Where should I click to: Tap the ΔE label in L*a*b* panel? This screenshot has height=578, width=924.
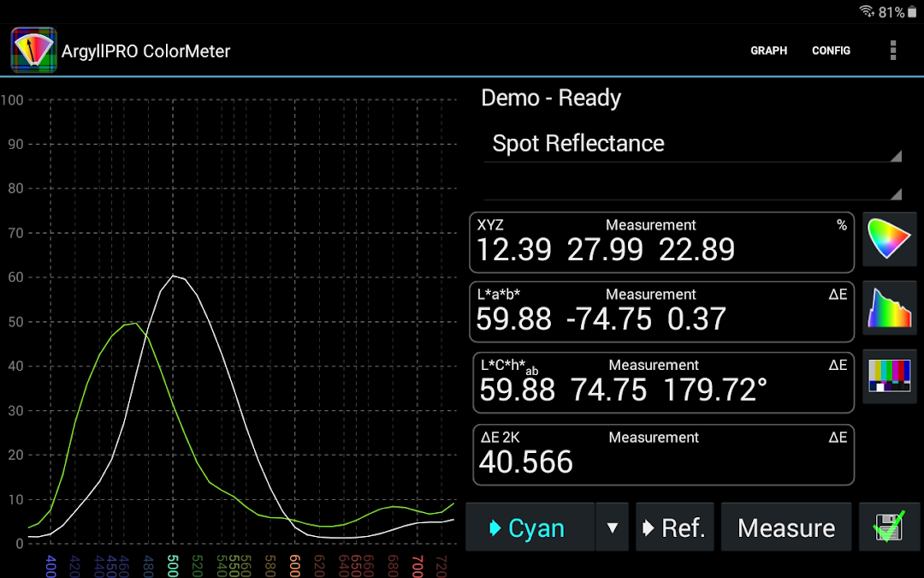coord(838,295)
